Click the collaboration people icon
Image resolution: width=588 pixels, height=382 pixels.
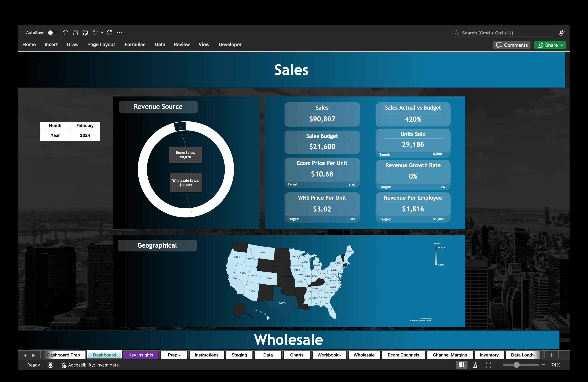tap(562, 33)
